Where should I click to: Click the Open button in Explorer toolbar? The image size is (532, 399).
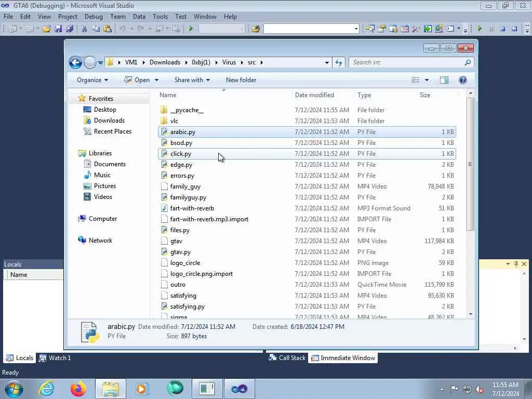coord(137,80)
